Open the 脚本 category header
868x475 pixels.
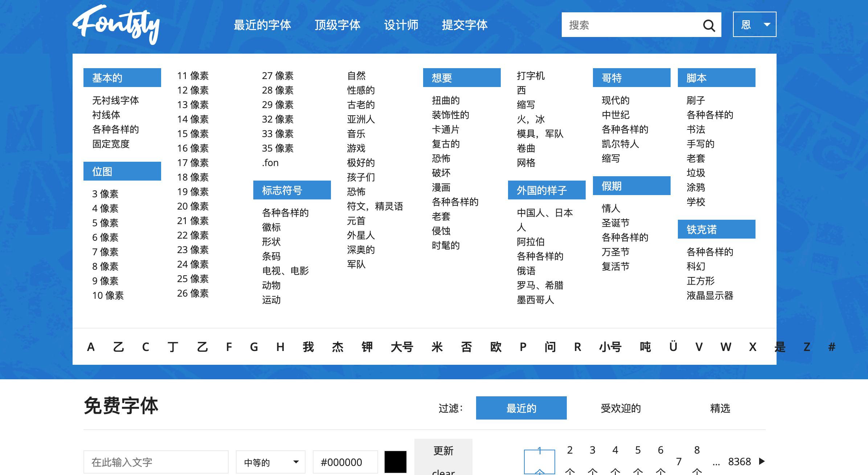pyautogui.click(x=716, y=78)
